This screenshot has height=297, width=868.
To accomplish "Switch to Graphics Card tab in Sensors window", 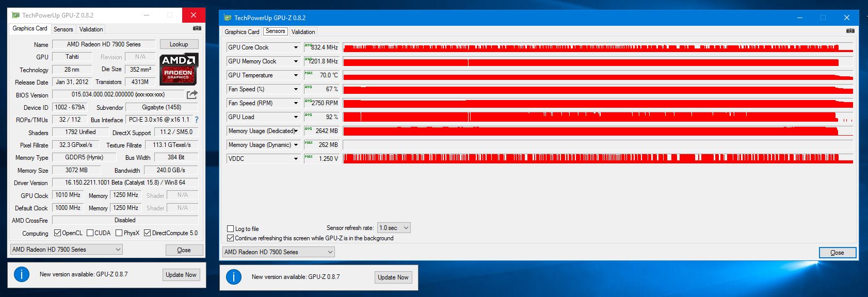I will coord(242,32).
